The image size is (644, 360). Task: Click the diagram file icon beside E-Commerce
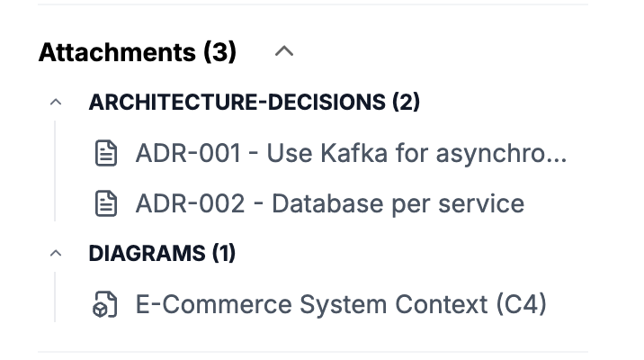(107, 305)
